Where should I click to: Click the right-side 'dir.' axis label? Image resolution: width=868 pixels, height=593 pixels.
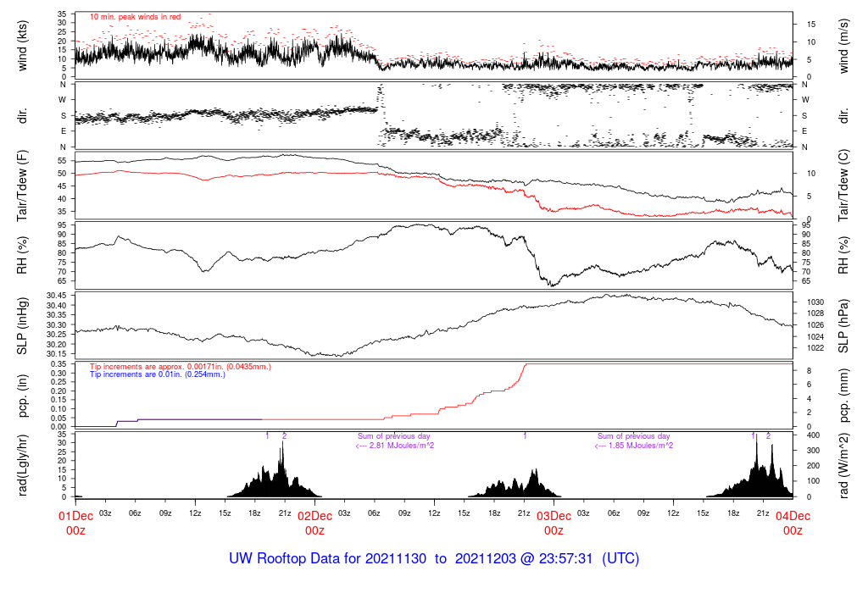(843, 115)
